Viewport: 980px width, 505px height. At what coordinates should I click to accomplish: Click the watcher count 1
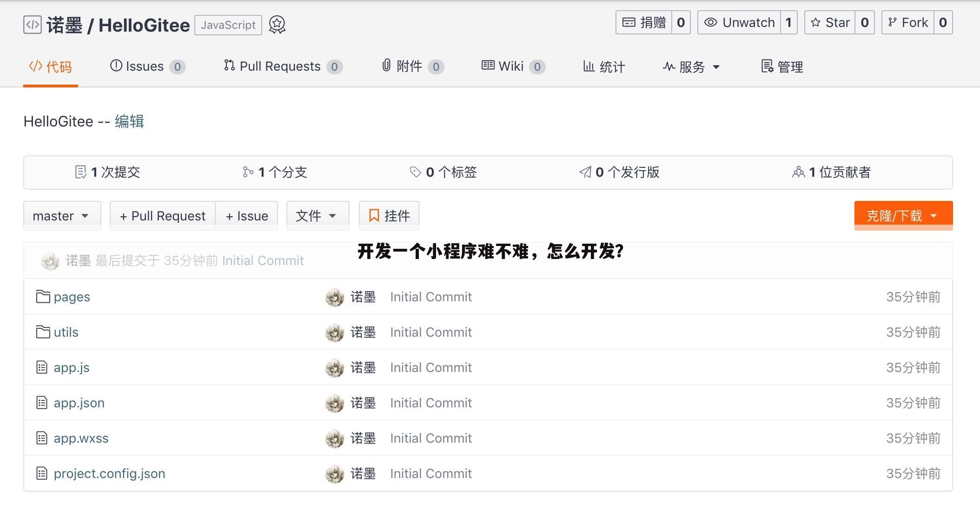click(x=788, y=22)
